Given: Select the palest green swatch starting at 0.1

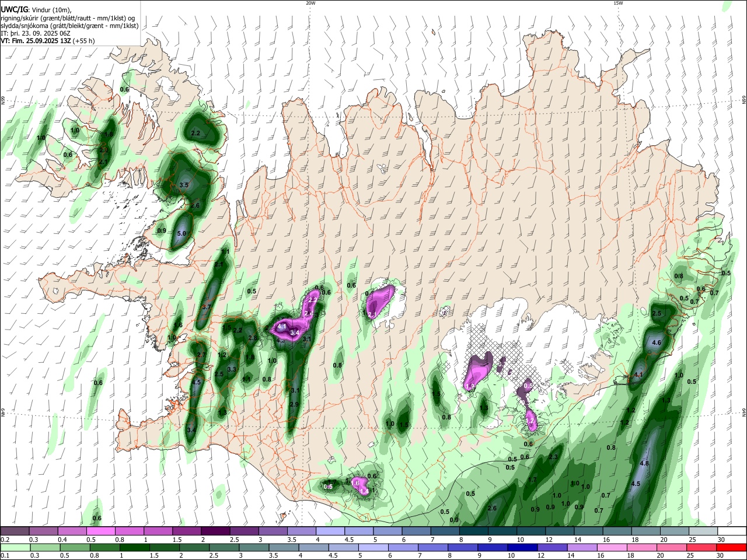Looking at the screenshot, I should (16, 547).
